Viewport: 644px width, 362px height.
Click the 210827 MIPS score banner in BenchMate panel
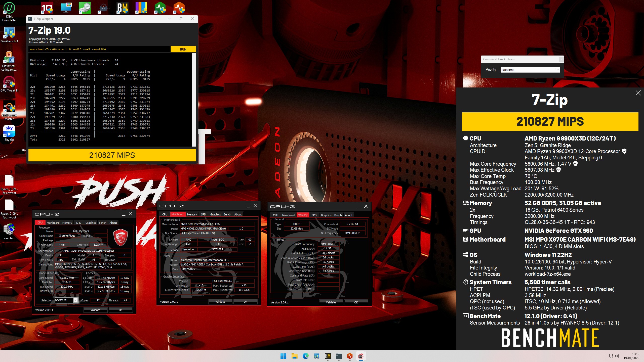click(x=550, y=122)
